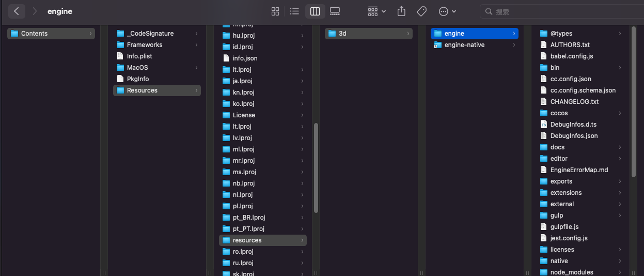The width and height of the screenshot is (644, 276).
Task: Select the CHANGELOG.txt file
Action: pos(580,102)
